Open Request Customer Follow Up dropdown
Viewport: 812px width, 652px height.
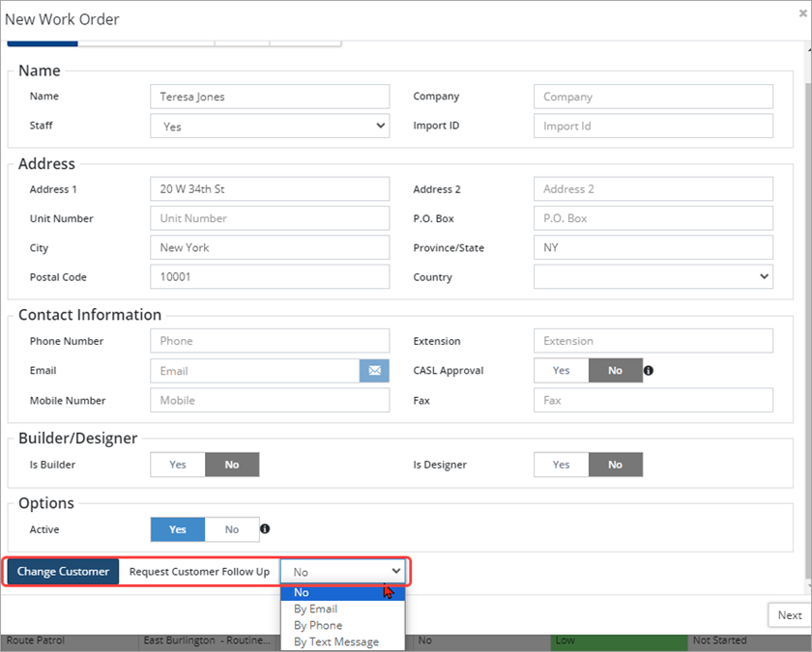343,572
